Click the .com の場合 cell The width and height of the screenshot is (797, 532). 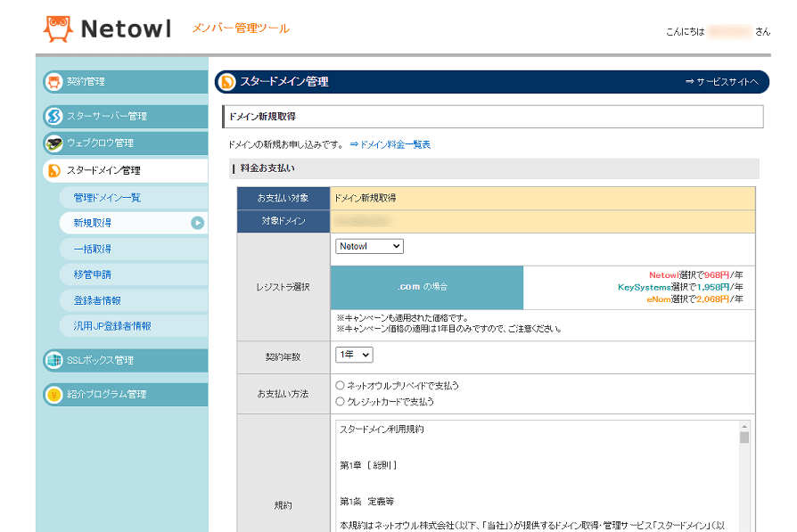426,287
